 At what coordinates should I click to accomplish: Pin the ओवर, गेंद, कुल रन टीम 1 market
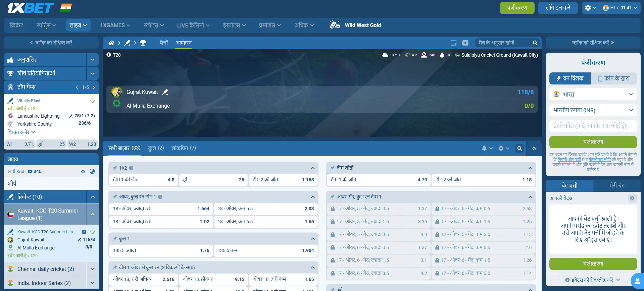click(333, 197)
